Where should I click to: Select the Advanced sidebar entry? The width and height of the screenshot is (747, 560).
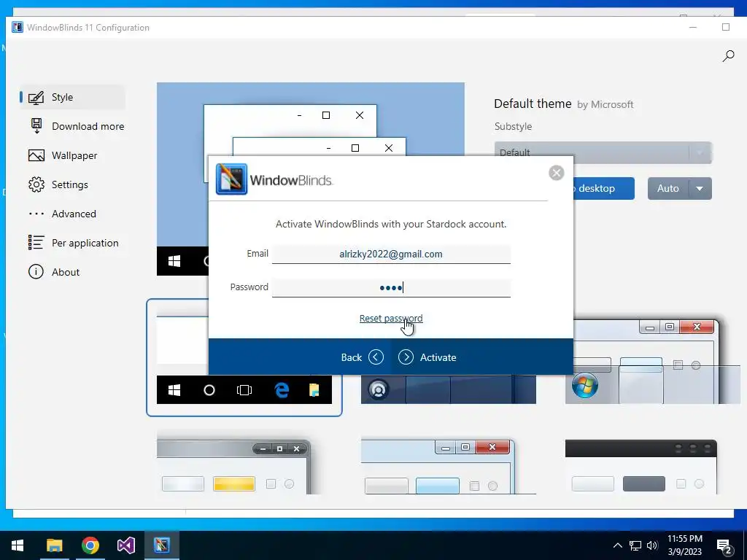click(72, 214)
